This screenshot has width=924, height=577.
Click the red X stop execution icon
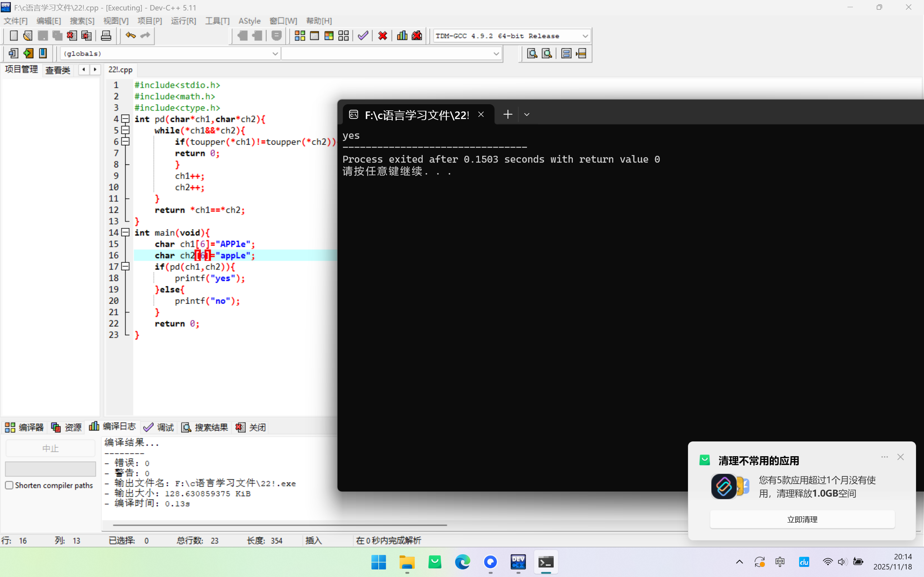pyautogui.click(x=383, y=36)
